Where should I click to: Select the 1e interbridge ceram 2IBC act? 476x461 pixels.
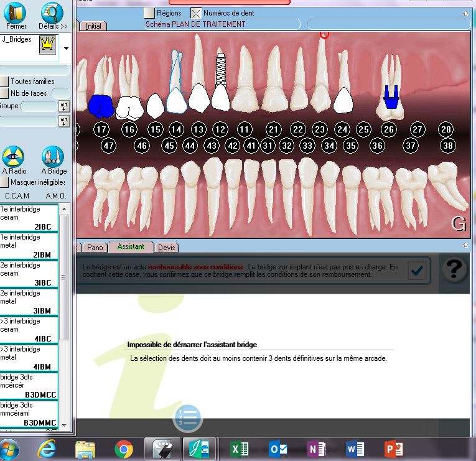click(x=29, y=218)
